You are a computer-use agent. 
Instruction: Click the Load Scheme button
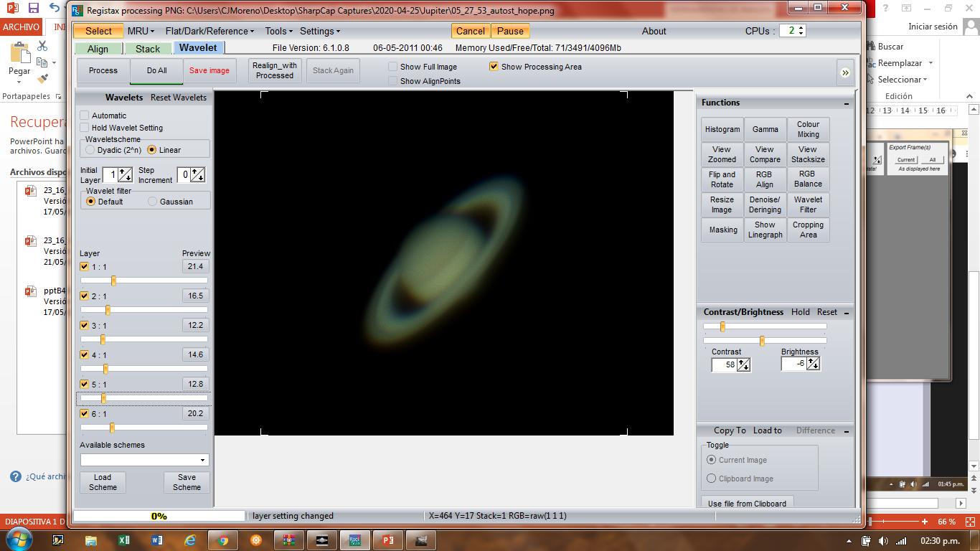tap(103, 482)
